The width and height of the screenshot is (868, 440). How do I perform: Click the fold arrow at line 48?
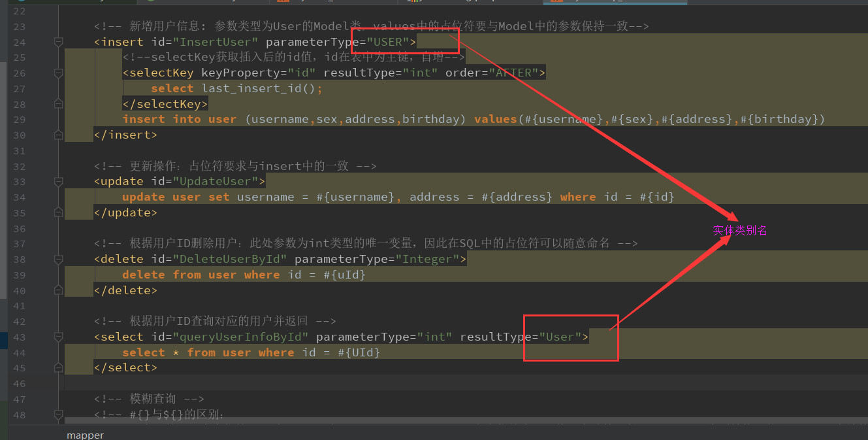pyautogui.click(x=57, y=415)
